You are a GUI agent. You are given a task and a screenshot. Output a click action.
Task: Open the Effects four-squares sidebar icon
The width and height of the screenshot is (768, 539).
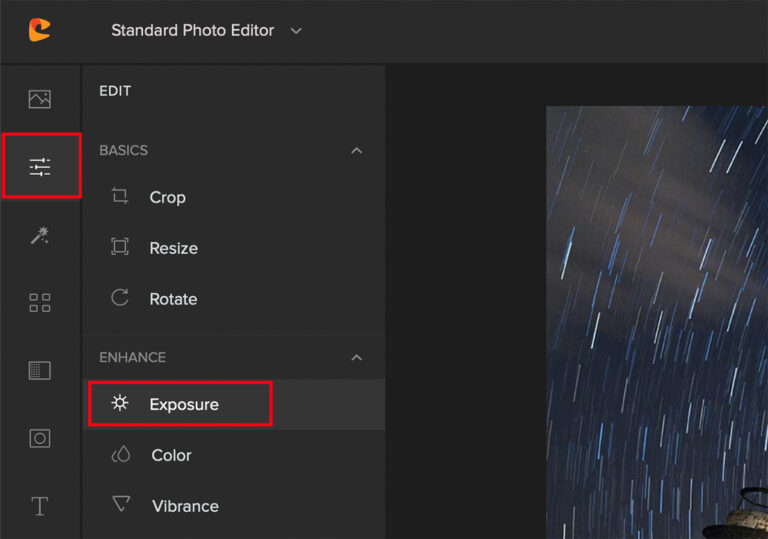point(40,303)
